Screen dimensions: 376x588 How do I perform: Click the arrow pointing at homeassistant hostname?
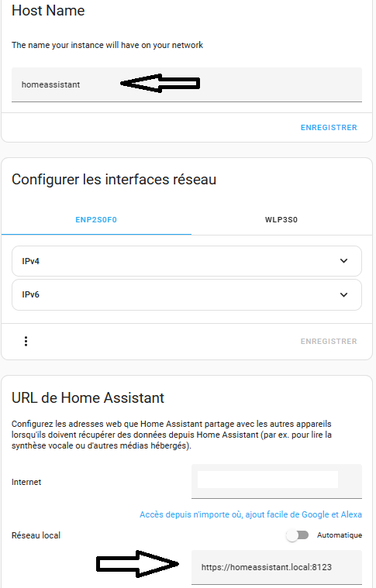(x=160, y=83)
